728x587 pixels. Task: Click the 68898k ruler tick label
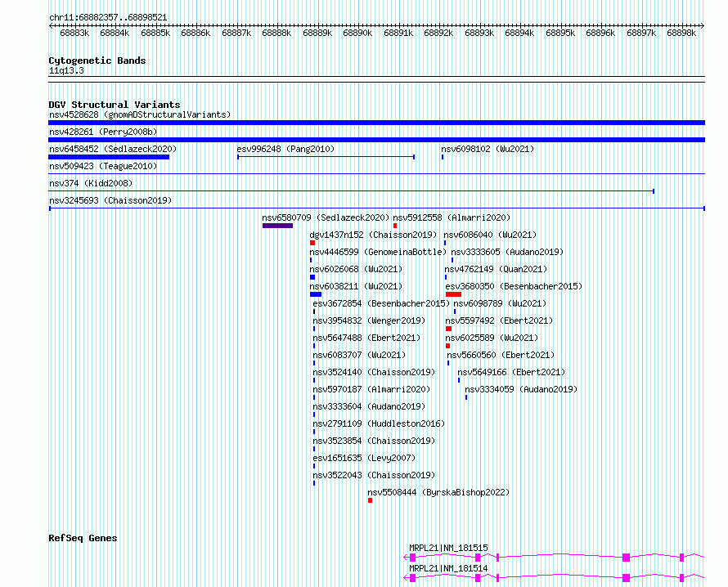[681, 33]
